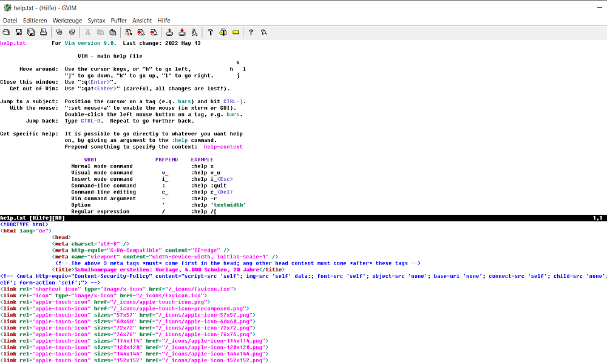Click the EXAMPLE column header
Image resolution: width=607 pixels, height=364 pixels.
pos(202,160)
